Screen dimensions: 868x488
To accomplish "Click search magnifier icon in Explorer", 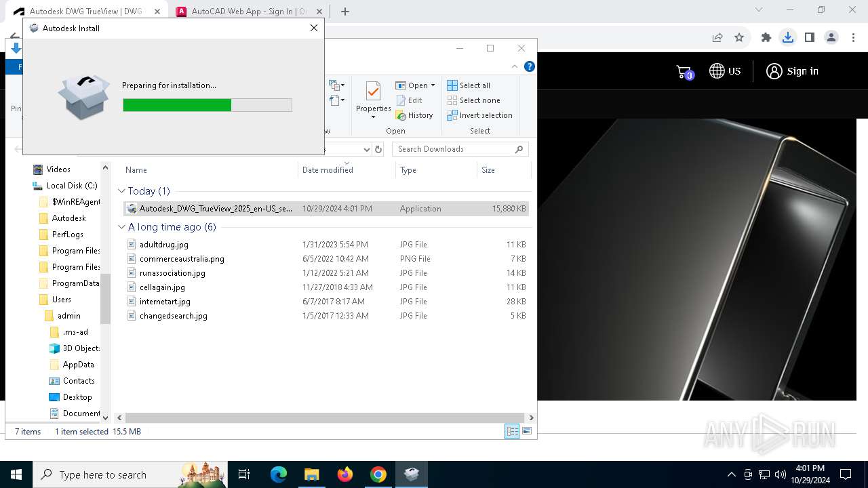I will point(519,149).
